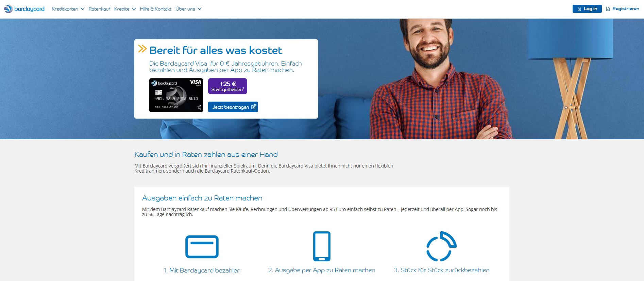Click the circular repayment chart icon
The height and width of the screenshot is (281, 644).
point(441,246)
